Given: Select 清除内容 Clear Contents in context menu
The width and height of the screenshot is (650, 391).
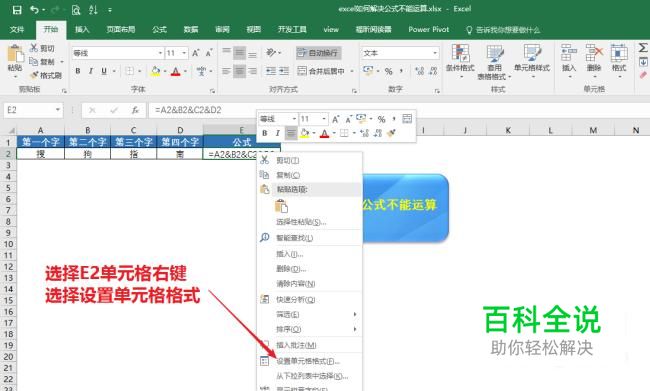Looking at the screenshot, I should pos(310,284).
